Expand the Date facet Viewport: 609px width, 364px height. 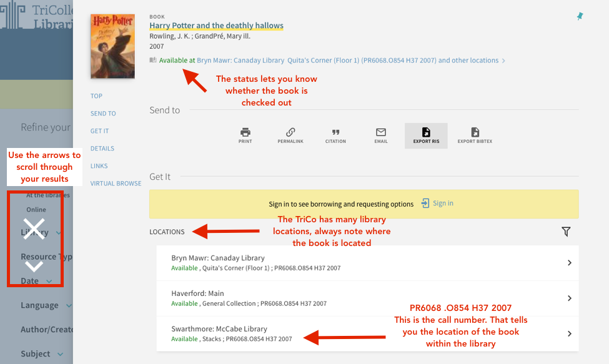(x=36, y=281)
